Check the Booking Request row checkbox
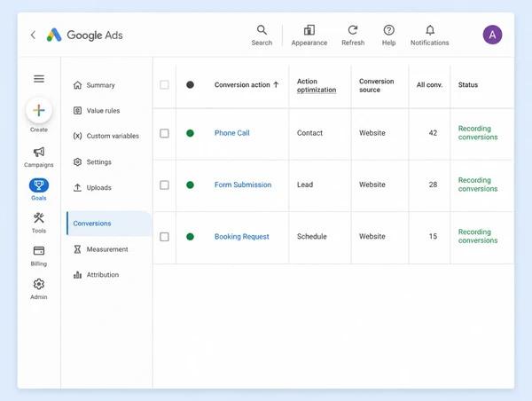Viewport: 532px width, 401px height. pyautogui.click(x=164, y=237)
